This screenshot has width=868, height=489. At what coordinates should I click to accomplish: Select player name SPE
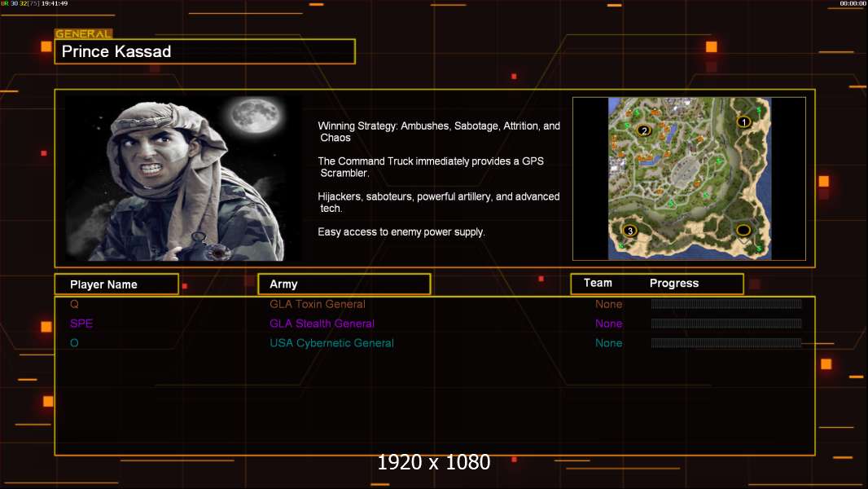tap(81, 324)
